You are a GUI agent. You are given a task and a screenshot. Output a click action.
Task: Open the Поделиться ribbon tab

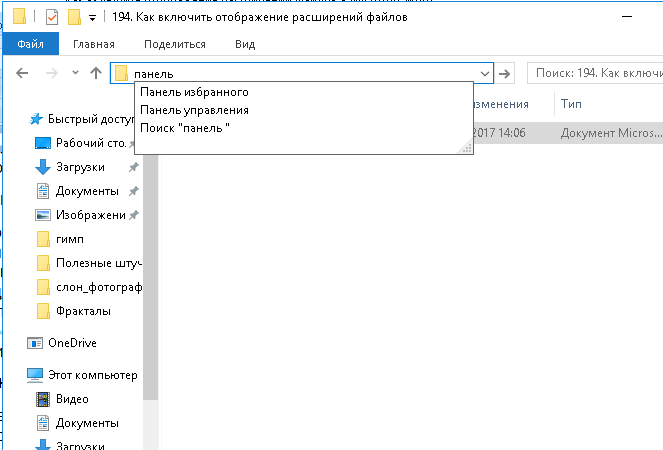click(175, 44)
